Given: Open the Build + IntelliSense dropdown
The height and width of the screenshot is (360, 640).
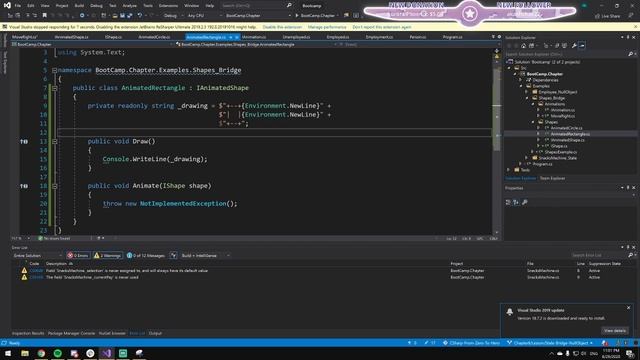Looking at the screenshot, I should pyautogui.click(x=205, y=256).
